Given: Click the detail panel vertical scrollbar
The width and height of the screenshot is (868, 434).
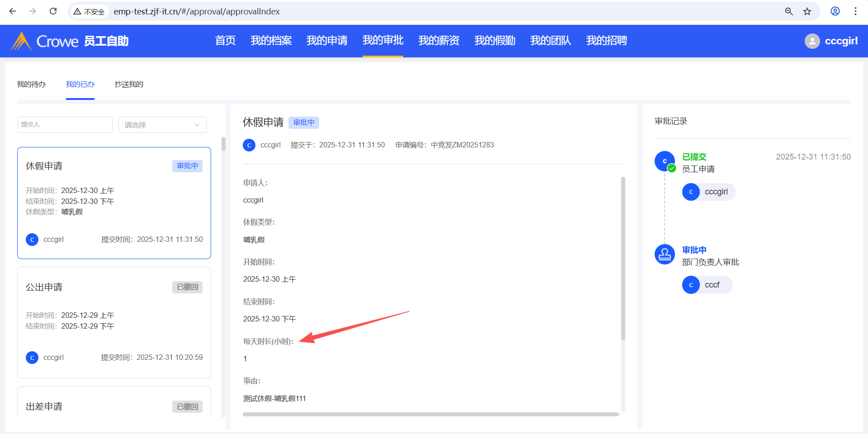Looking at the screenshot, I should click(623, 258).
